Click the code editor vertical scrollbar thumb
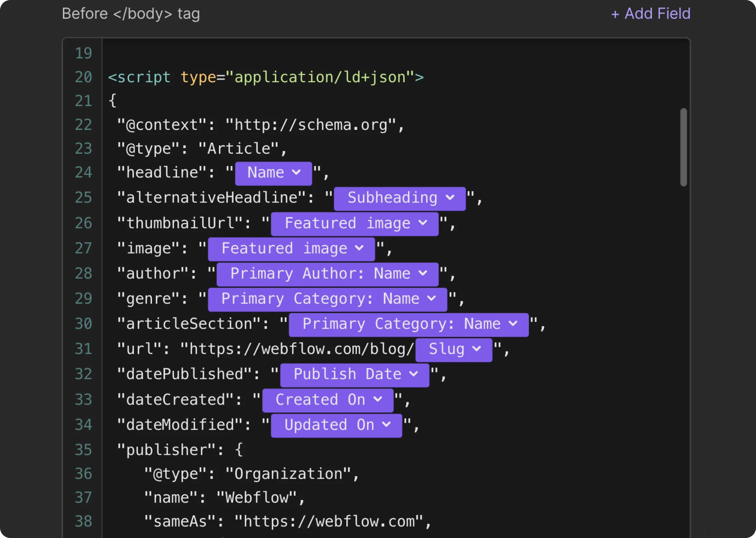This screenshot has height=538, width=756. 684,147
